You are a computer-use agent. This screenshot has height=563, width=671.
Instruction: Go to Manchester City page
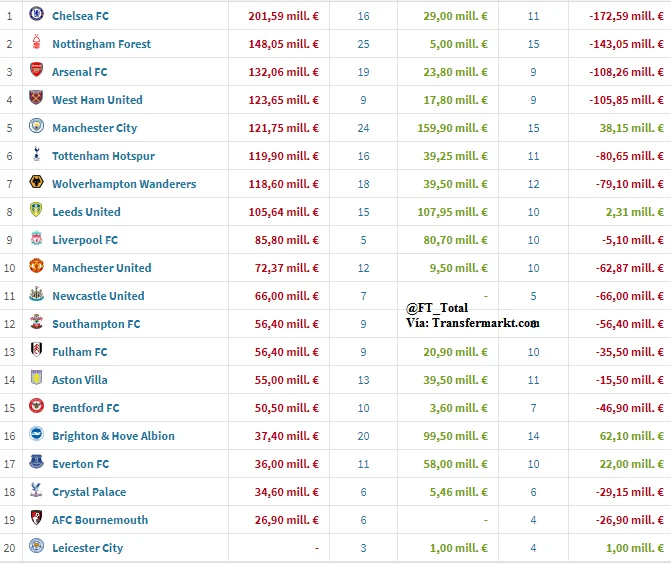[95, 128]
